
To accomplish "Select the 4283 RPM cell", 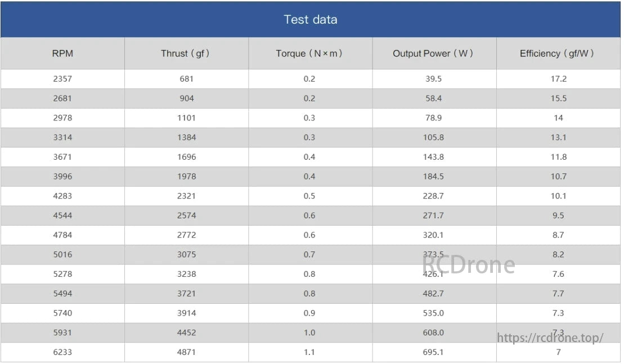I will [62, 196].
